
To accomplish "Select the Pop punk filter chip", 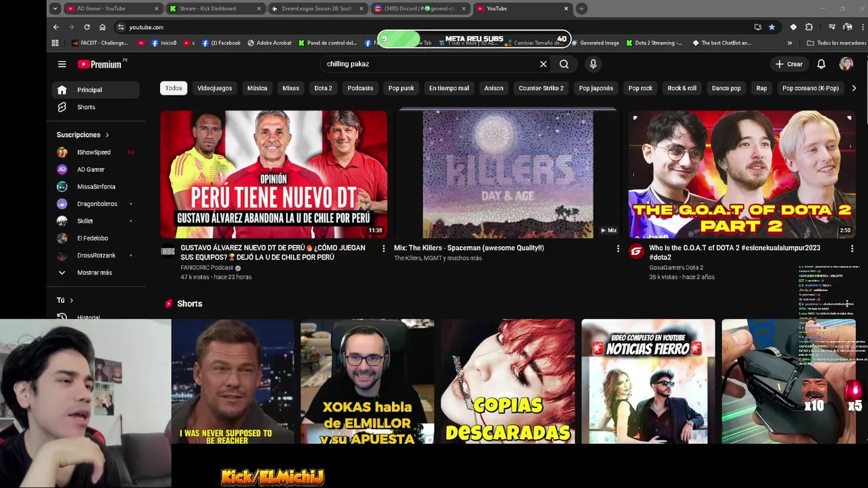I will point(401,88).
